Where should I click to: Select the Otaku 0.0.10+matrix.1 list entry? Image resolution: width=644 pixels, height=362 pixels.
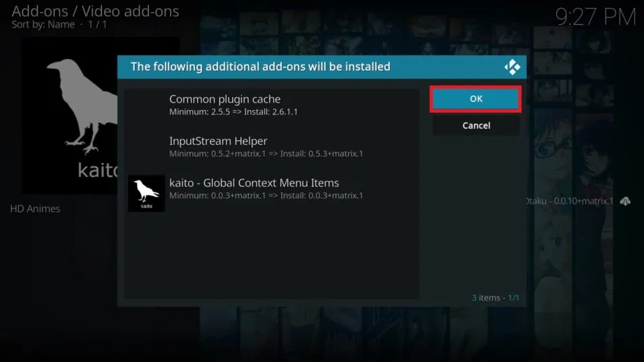(x=578, y=201)
